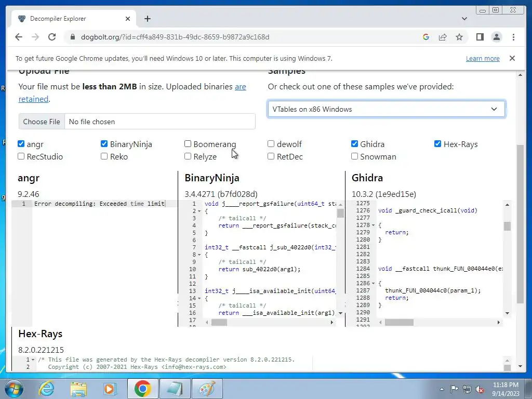This screenshot has width=532, height=399.
Task: Bookmark this tab with star icon
Action: 459,37
